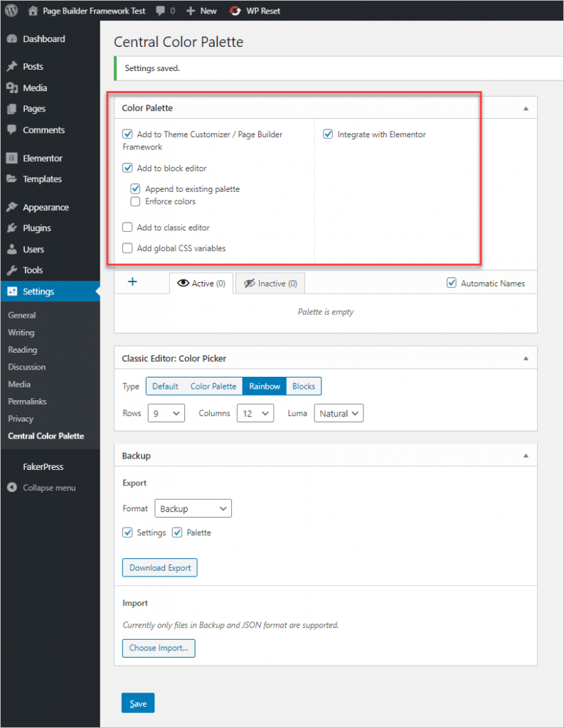This screenshot has height=728, width=564.
Task: Click the plus icon to add color
Action: tap(132, 282)
